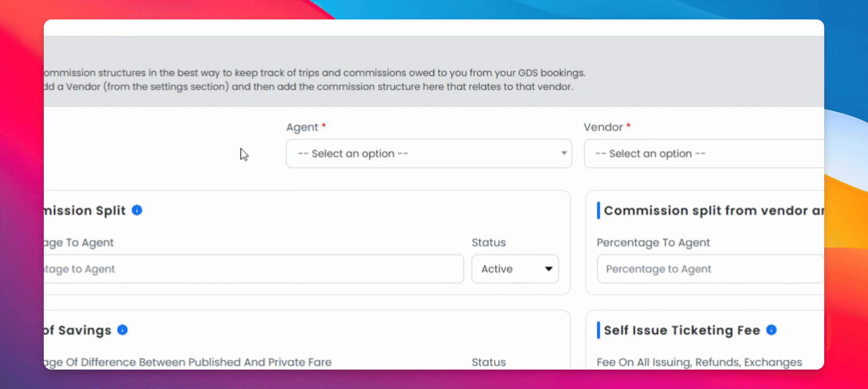
Task: Open the Agent select dropdown
Action: pos(429,153)
